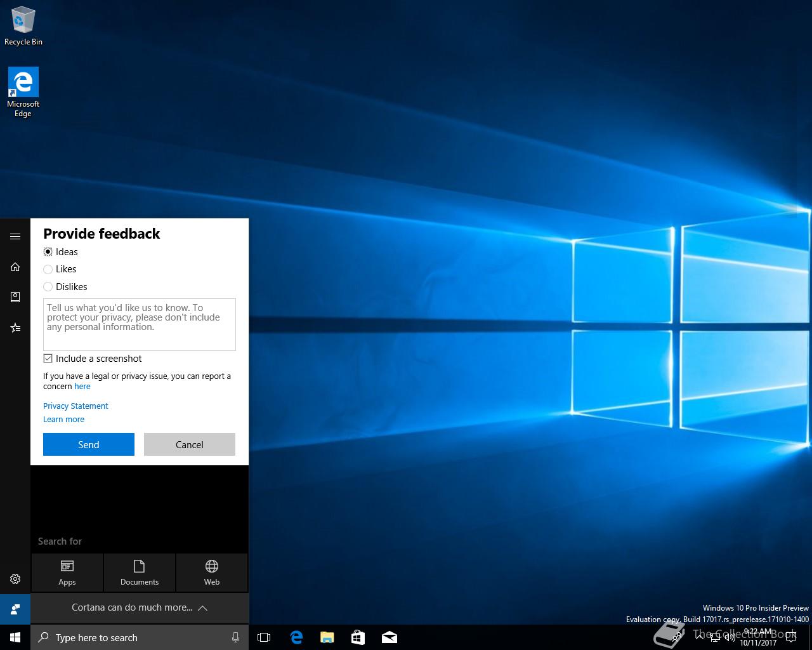812x650 pixels.
Task: Send the feedback
Action: point(89,444)
